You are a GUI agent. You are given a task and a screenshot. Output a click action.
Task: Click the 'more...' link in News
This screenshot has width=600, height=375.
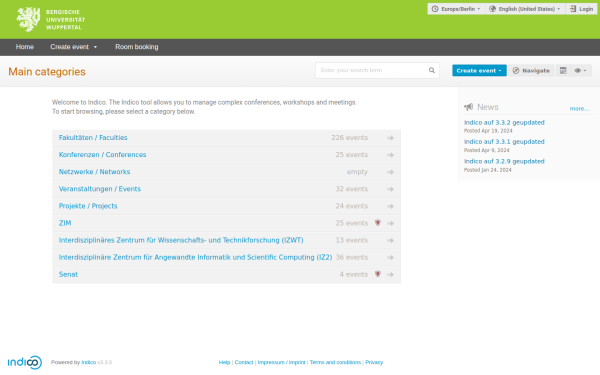point(579,109)
